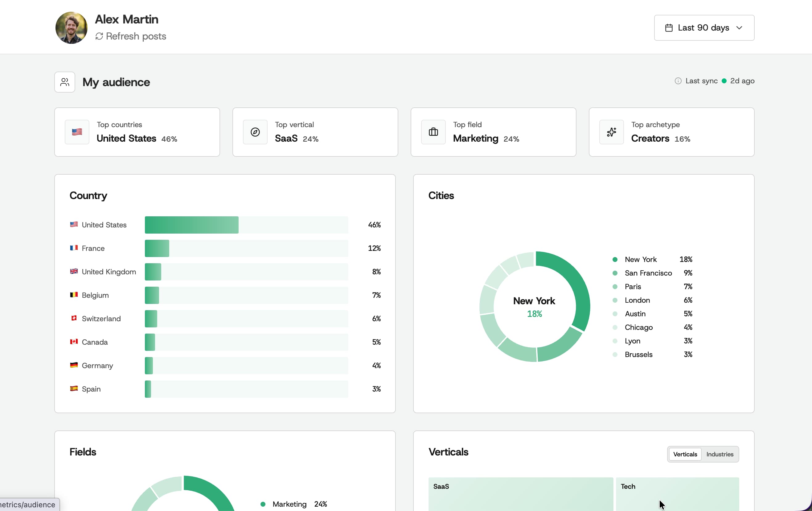Select the Germany flag in the Country list

point(74,365)
